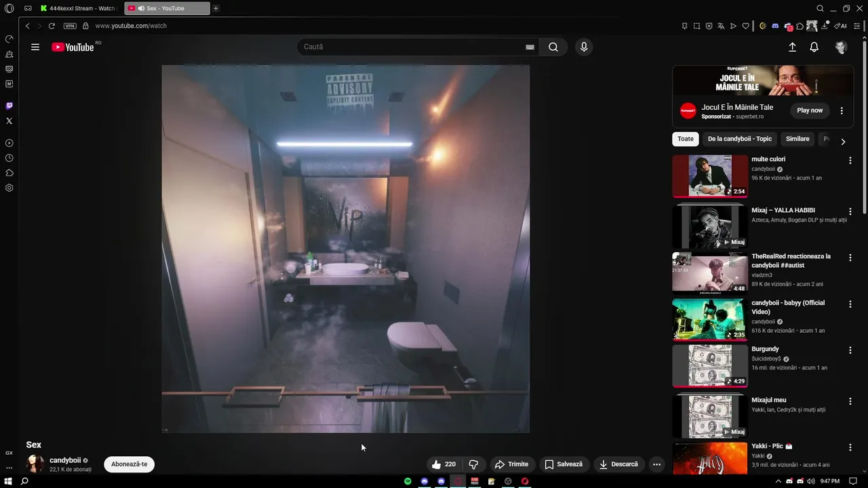
Task: Open options menu for Yakki - Plic
Action: pos(850,447)
